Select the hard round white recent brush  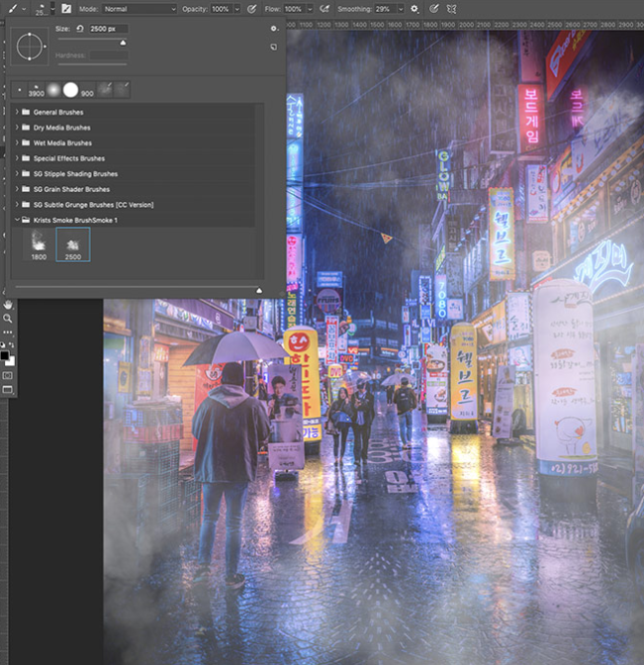pyautogui.click(x=70, y=90)
